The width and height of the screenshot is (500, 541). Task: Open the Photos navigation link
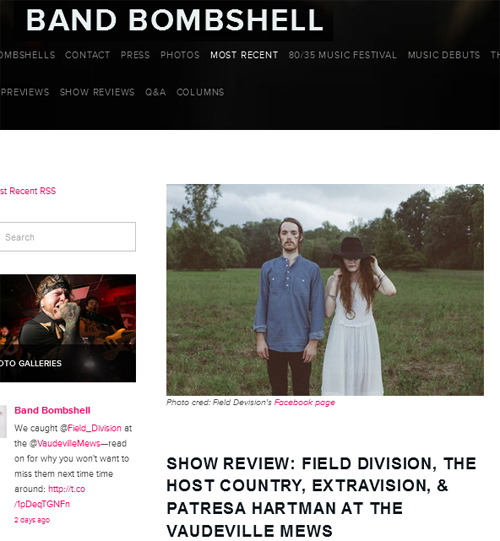(x=180, y=55)
